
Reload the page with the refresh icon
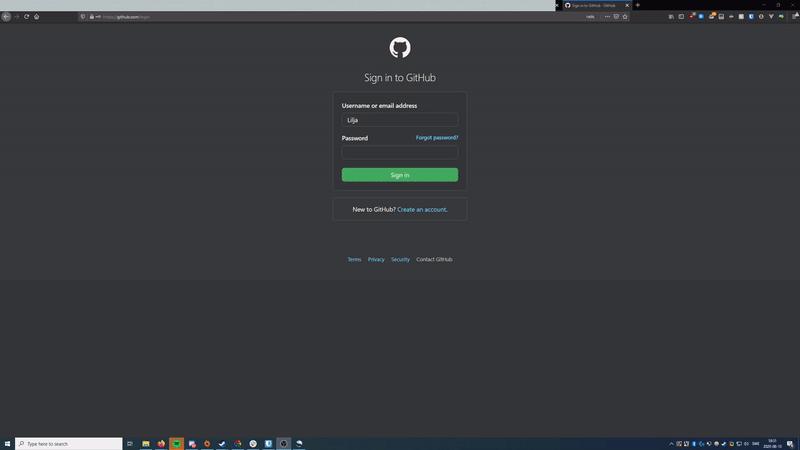coord(27,17)
